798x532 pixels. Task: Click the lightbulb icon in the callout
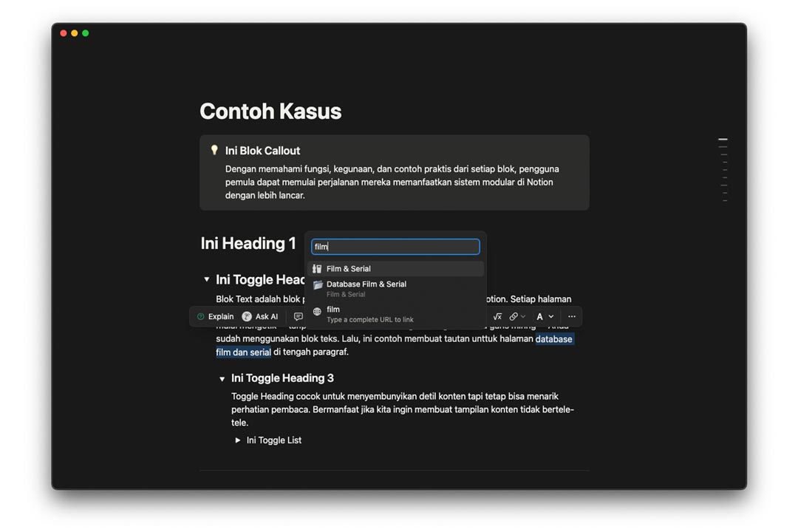[x=214, y=150]
